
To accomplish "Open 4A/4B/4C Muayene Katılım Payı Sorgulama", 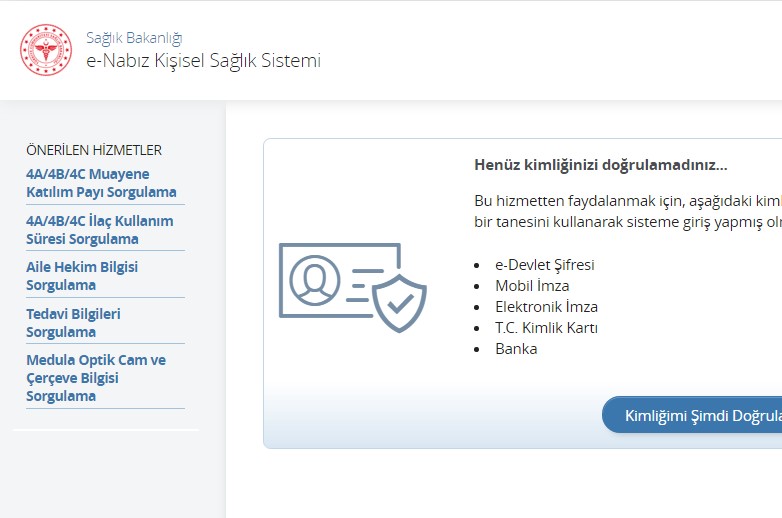I will (x=101, y=183).
